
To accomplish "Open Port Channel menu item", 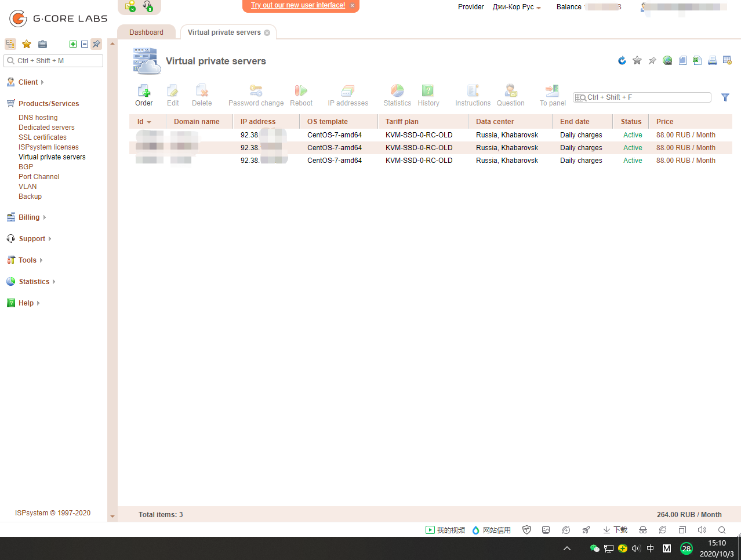I will (x=39, y=177).
